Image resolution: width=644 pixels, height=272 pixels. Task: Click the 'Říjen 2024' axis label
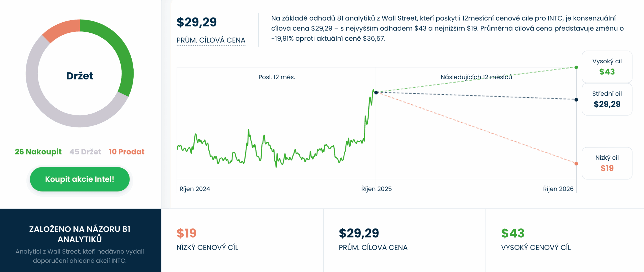(195, 189)
